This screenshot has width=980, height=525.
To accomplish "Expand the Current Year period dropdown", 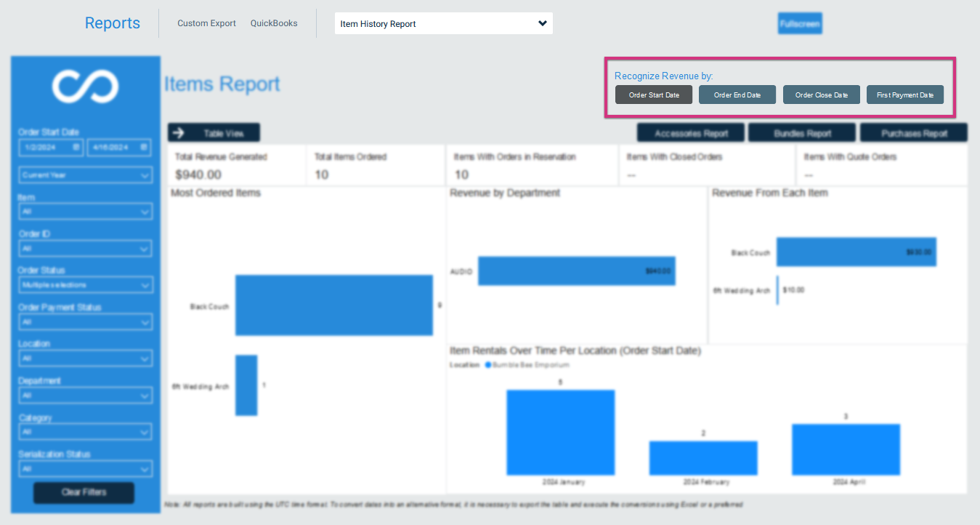I will pos(86,175).
